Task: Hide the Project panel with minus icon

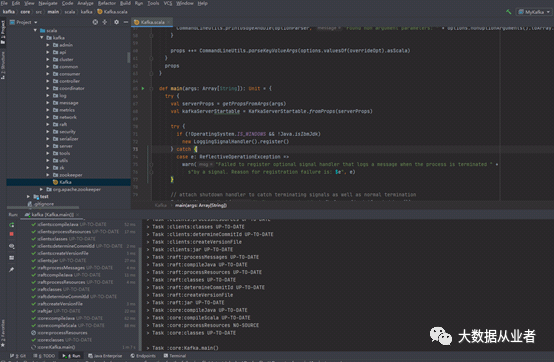Action: (126, 22)
